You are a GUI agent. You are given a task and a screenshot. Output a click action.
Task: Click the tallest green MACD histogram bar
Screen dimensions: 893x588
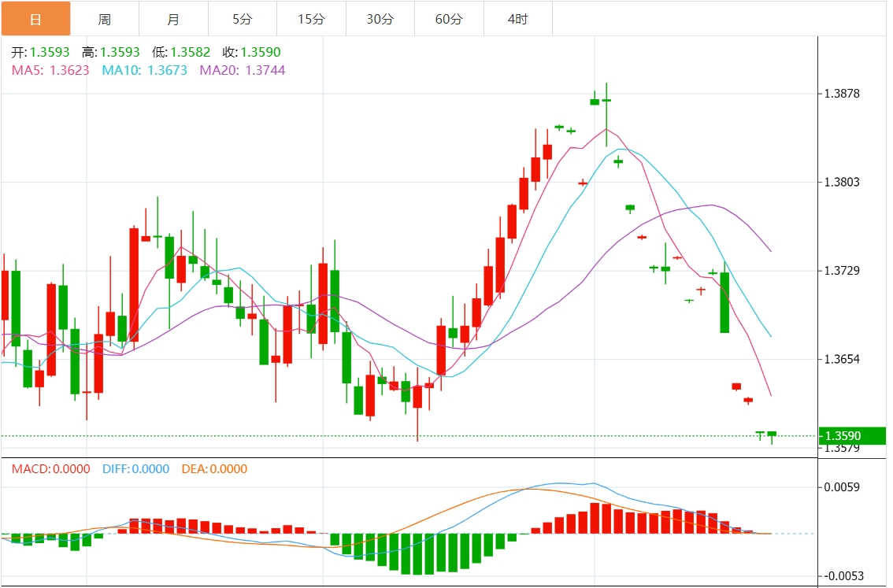[417, 554]
